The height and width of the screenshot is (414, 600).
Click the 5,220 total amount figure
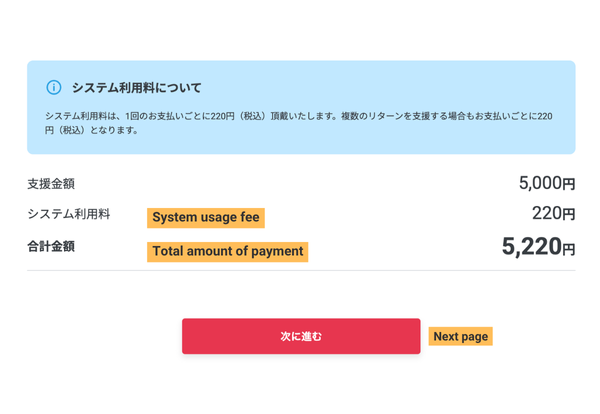point(531,247)
